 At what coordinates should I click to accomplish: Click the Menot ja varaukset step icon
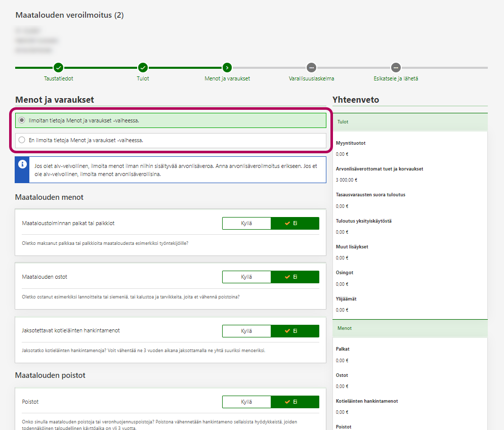click(x=227, y=67)
